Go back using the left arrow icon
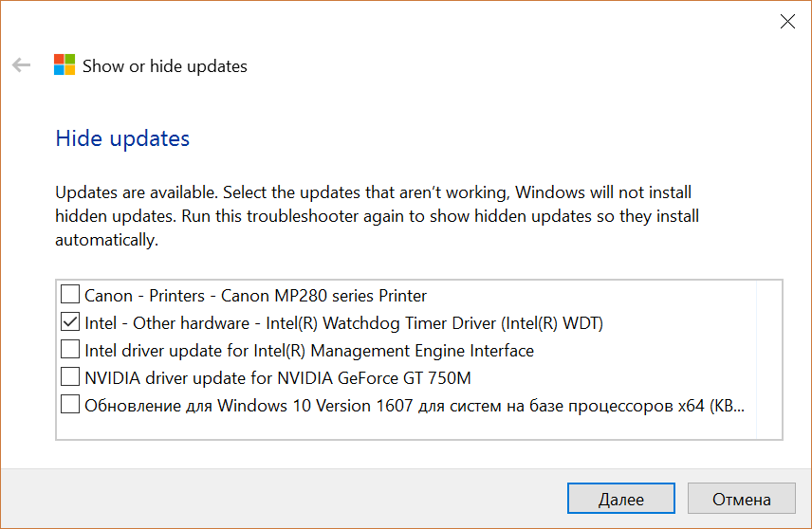This screenshot has height=529, width=812. pyautogui.click(x=21, y=65)
